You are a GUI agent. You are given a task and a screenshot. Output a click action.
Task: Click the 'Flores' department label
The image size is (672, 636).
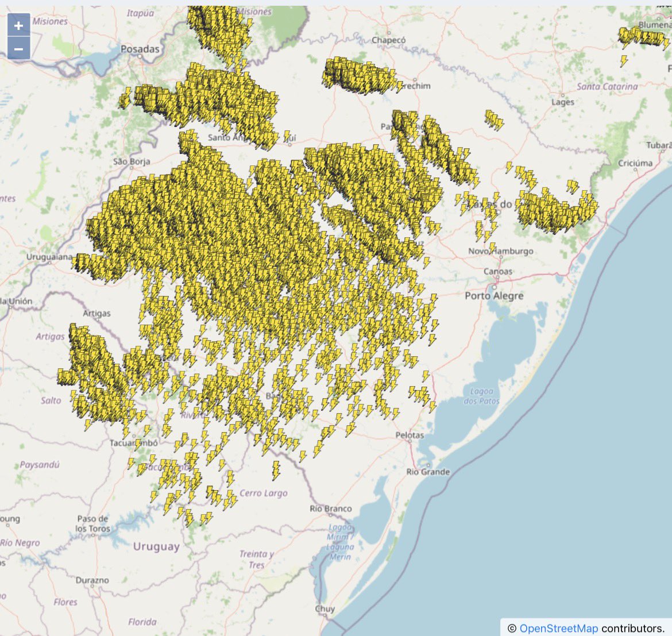pyautogui.click(x=65, y=602)
